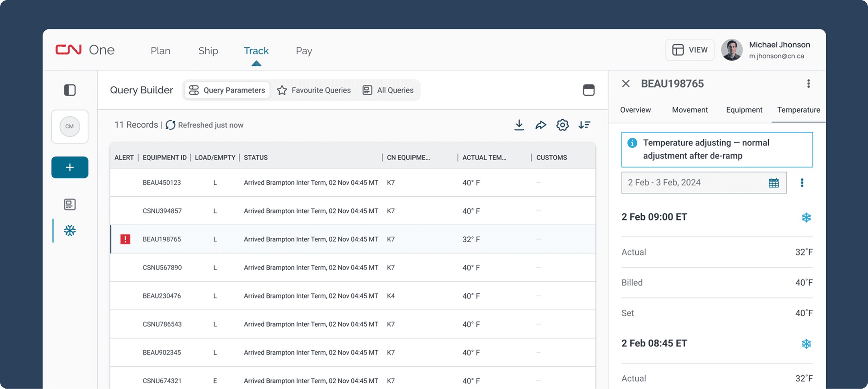The height and width of the screenshot is (389, 868).
Task: Click Set 40°F value in detail panel
Action: click(x=804, y=313)
